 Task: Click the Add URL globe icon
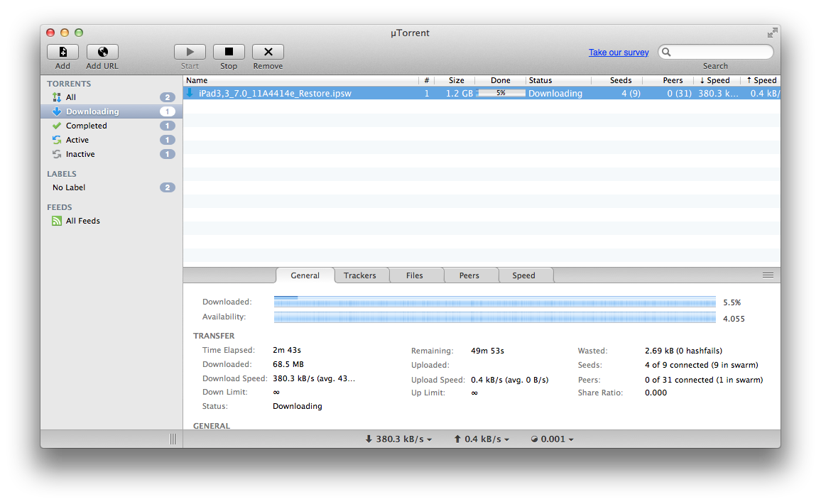click(102, 52)
